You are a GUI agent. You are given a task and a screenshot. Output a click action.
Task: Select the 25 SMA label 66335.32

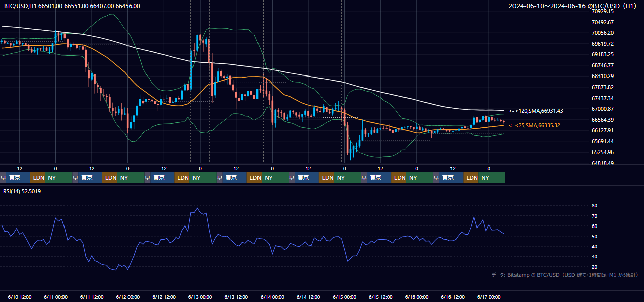click(x=535, y=125)
